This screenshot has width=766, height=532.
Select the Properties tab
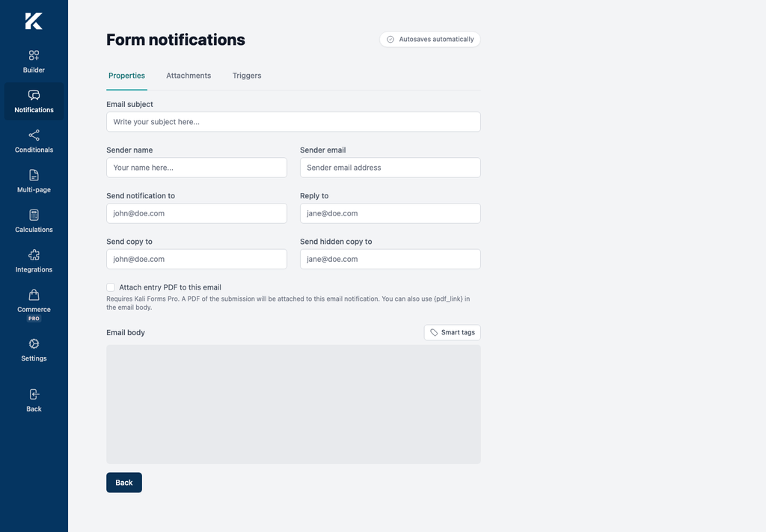click(126, 76)
